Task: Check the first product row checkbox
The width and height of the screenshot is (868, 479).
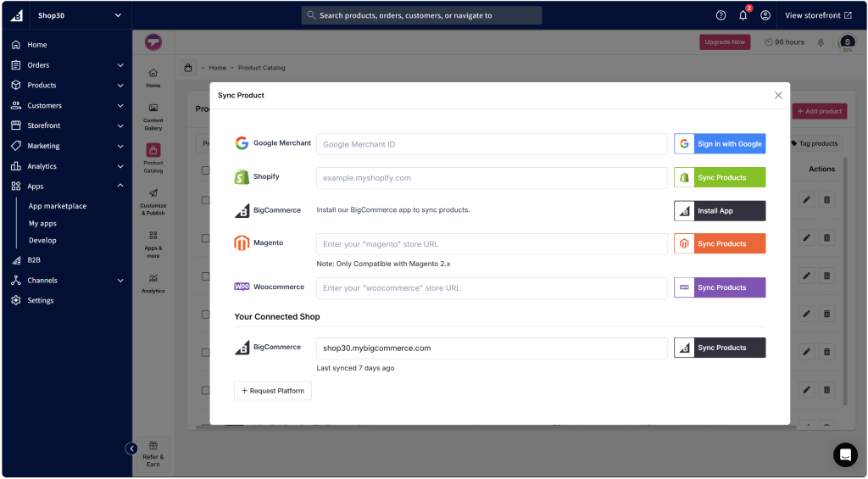Action: click(x=205, y=200)
